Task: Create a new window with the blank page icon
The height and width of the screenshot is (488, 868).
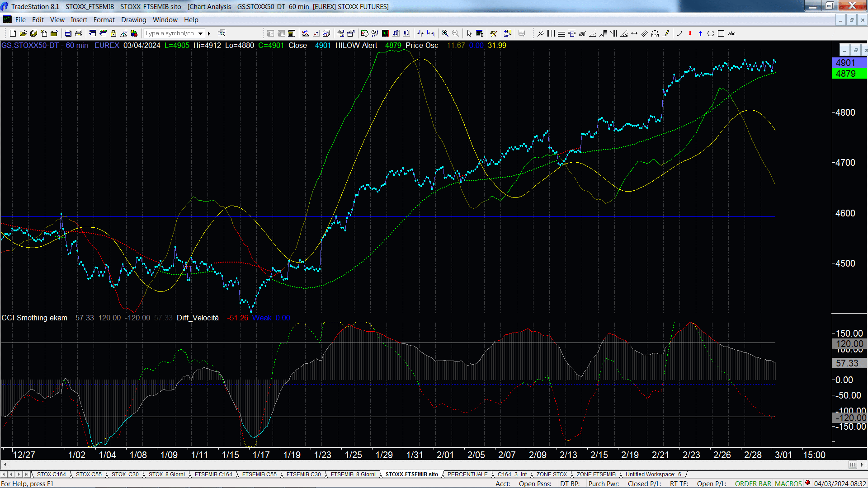Action: 13,33
